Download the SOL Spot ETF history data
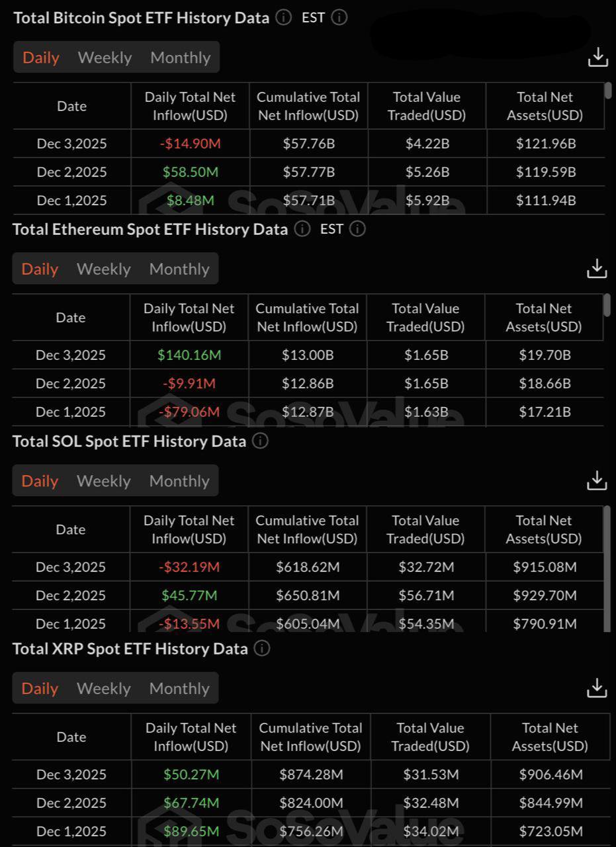The width and height of the screenshot is (616, 847). pos(597,480)
